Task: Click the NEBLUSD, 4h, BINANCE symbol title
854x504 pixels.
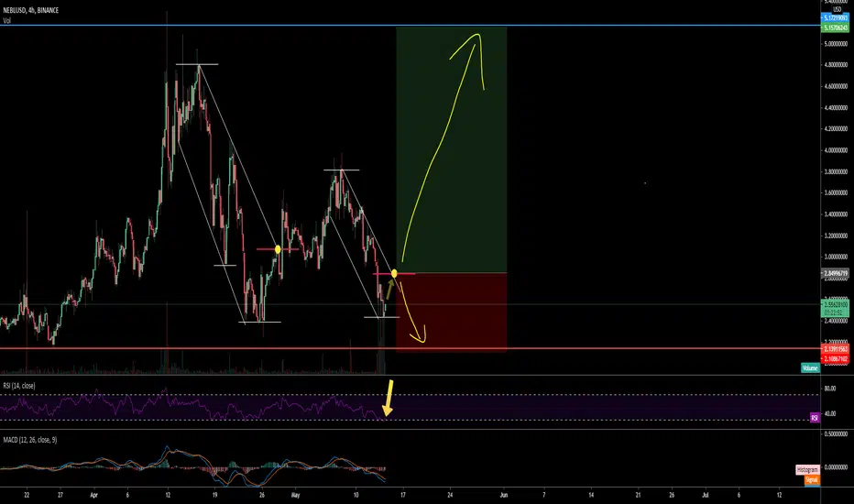Action: 31,10
